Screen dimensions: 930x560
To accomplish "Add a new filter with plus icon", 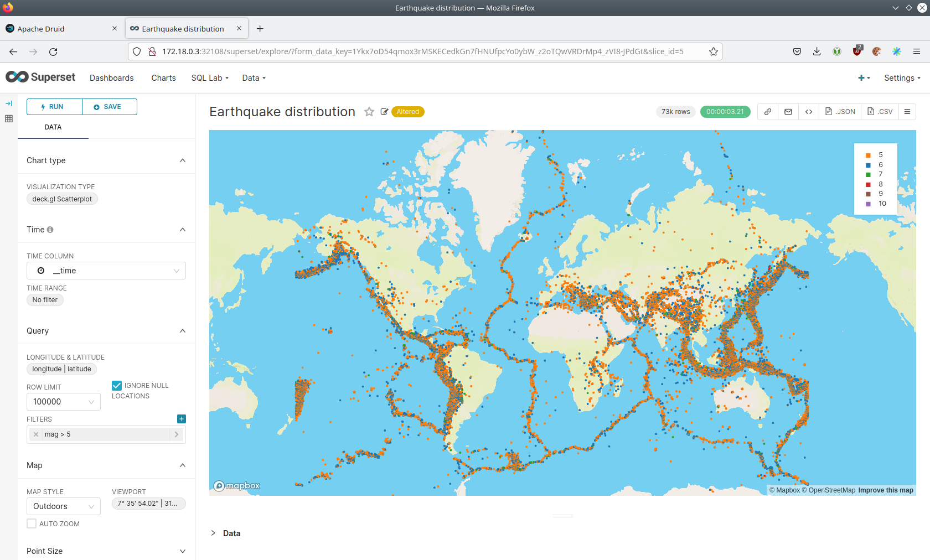I will coord(182,419).
